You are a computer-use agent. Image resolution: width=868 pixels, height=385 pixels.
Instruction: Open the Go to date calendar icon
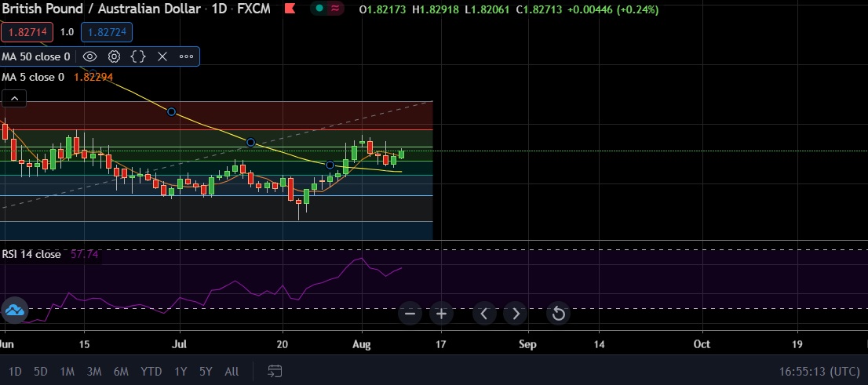pyautogui.click(x=275, y=371)
